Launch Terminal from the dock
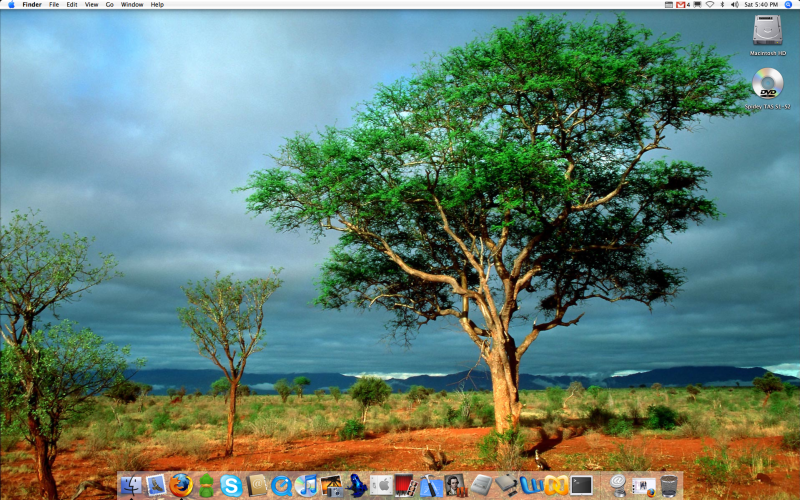The image size is (800, 500). tap(581, 485)
